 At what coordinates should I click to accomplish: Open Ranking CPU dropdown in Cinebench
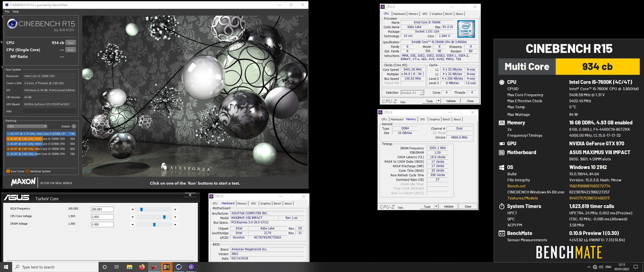(x=27, y=126)
